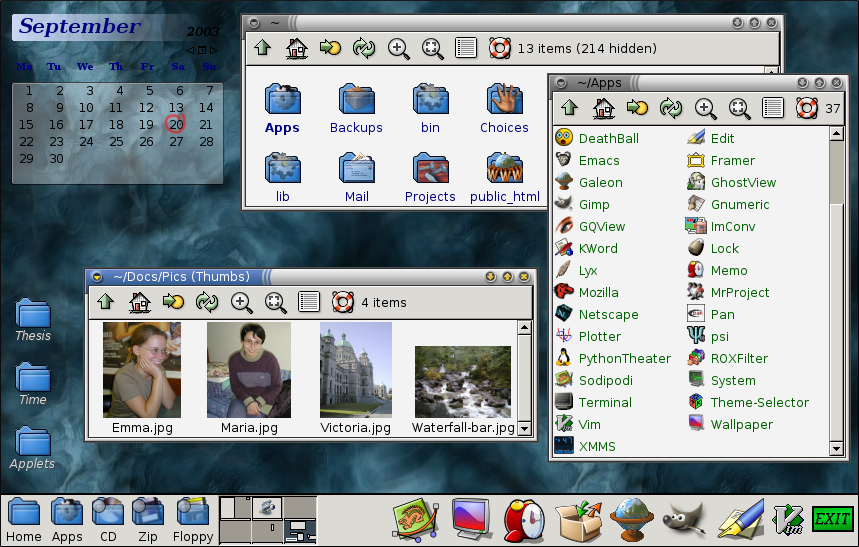Image resolution: width=859 pixels, height=547 pixels.
Task: Select day 27 in the September calendar
Action: pyautogui.click(x=176, y=142)
